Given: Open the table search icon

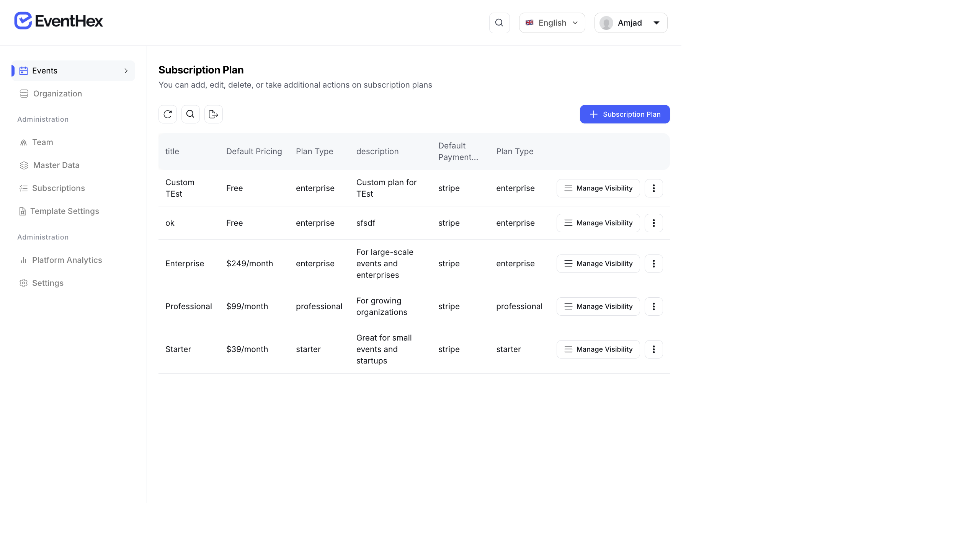Looking at the screenshot, I should 190,114.
